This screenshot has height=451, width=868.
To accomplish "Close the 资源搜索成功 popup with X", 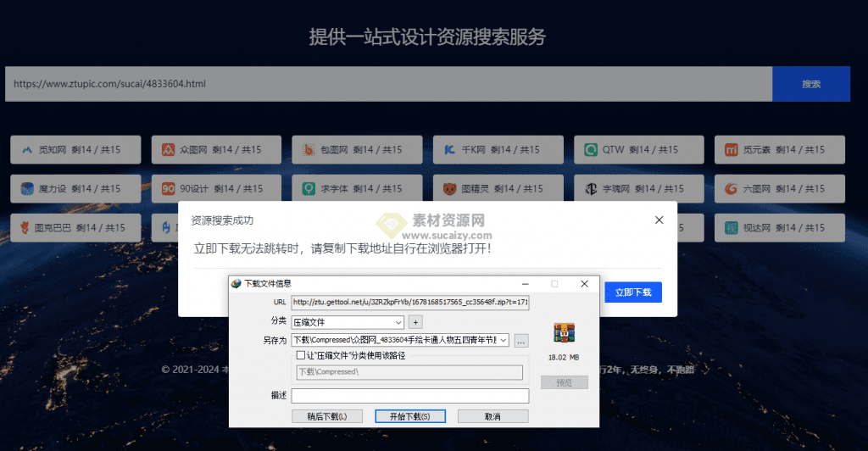I will [x=659, y=220].
